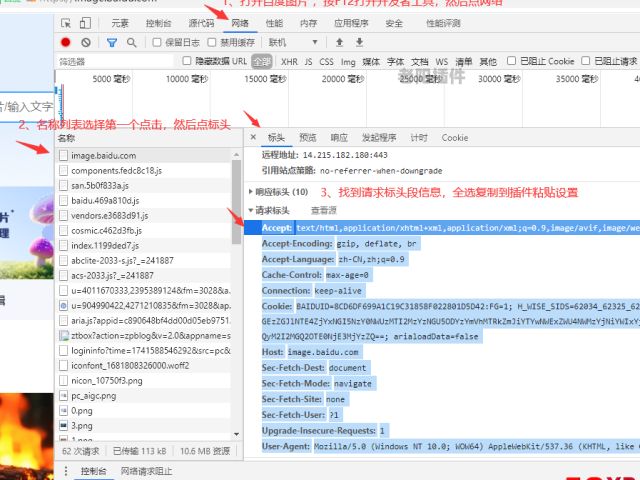Click file icon beside san.5b0f833a.js
Image resolution: width=640 pixels, height=480 pixels.
(x=63, y=186)
